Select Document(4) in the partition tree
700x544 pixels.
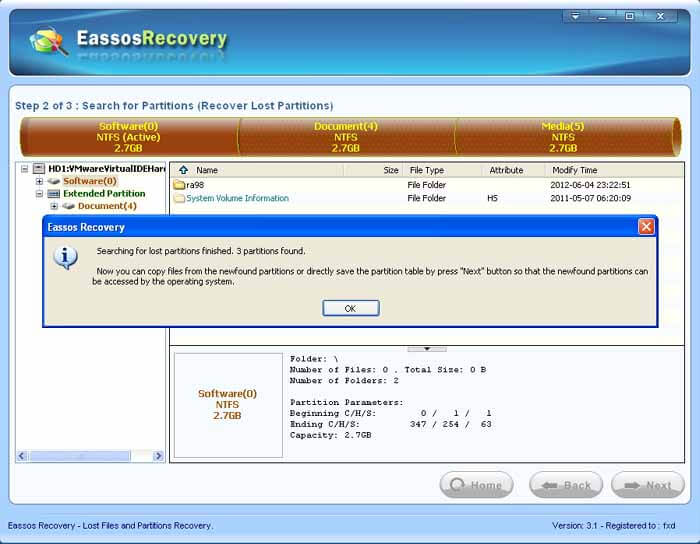(x=107, y=206)
